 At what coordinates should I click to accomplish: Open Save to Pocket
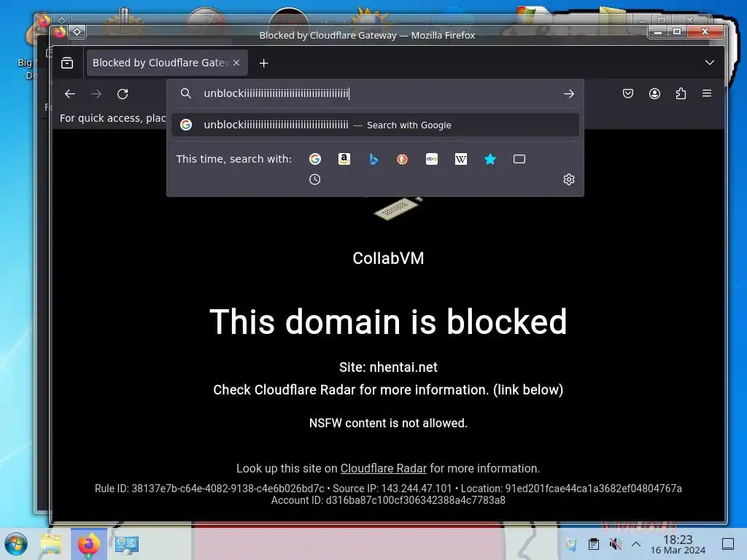coord(628,94)
